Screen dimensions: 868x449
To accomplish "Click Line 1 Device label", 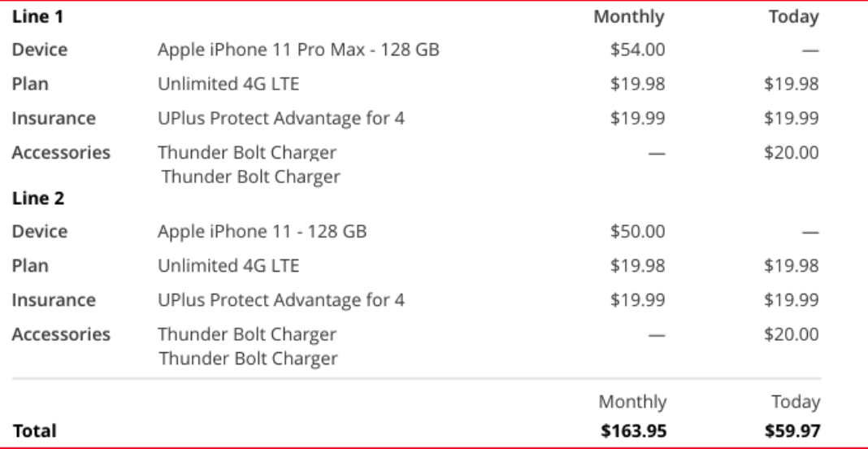I will (40, 50).
